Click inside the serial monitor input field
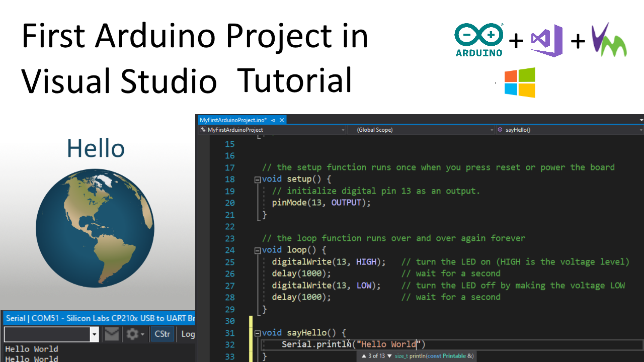The height and width of the screenshot is (362, 644). pyautogui.click(x=48, y=334)
